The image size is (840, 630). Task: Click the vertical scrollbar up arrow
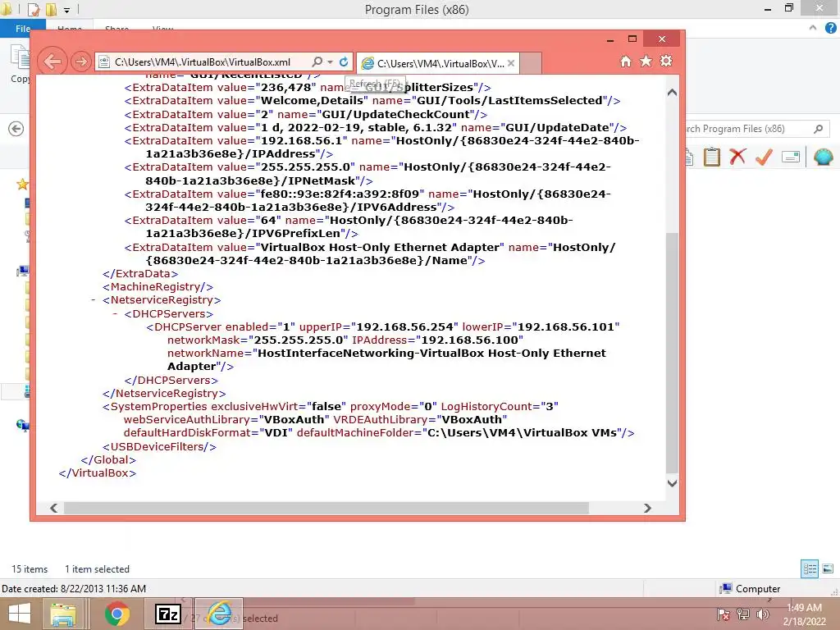tap(672, 93)
